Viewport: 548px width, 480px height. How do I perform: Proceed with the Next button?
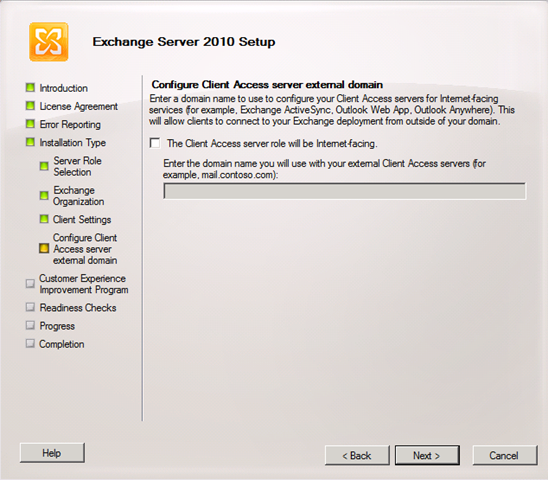(427, 455)
